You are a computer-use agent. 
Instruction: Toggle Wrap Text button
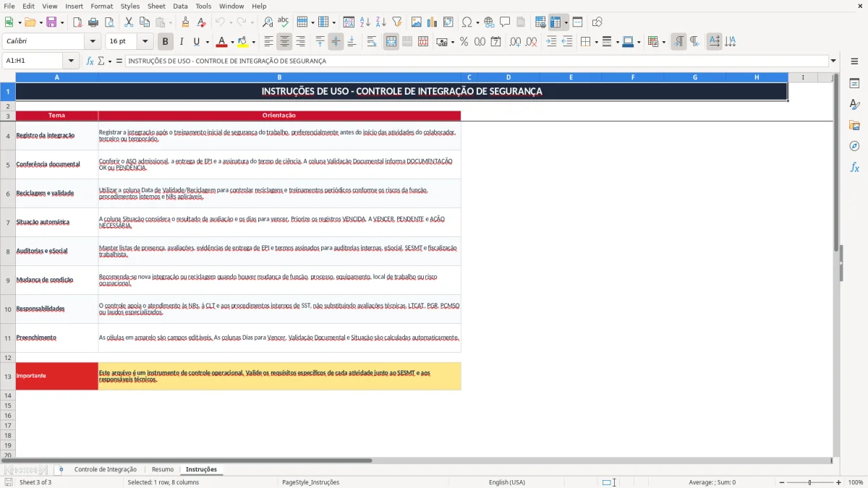click(372, 42)
